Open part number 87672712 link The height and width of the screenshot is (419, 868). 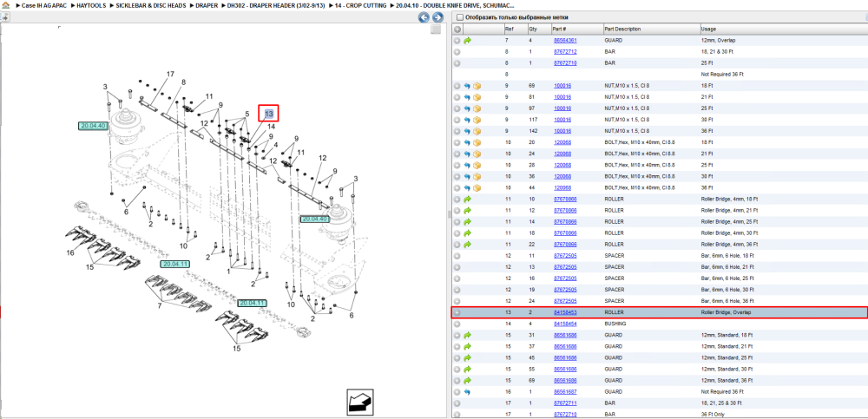(x=565, y=51)
